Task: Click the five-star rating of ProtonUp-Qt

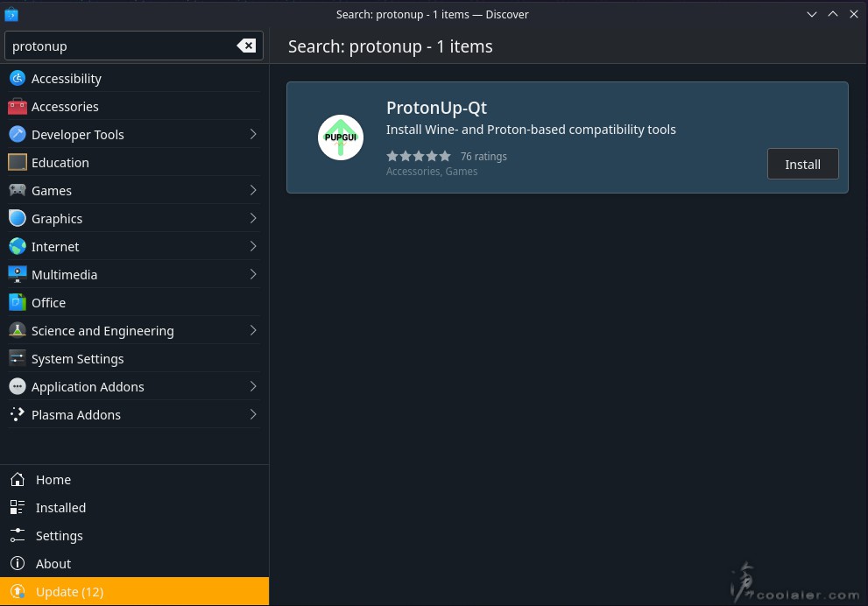Action: pyautogui.click(x=419, y=156)
